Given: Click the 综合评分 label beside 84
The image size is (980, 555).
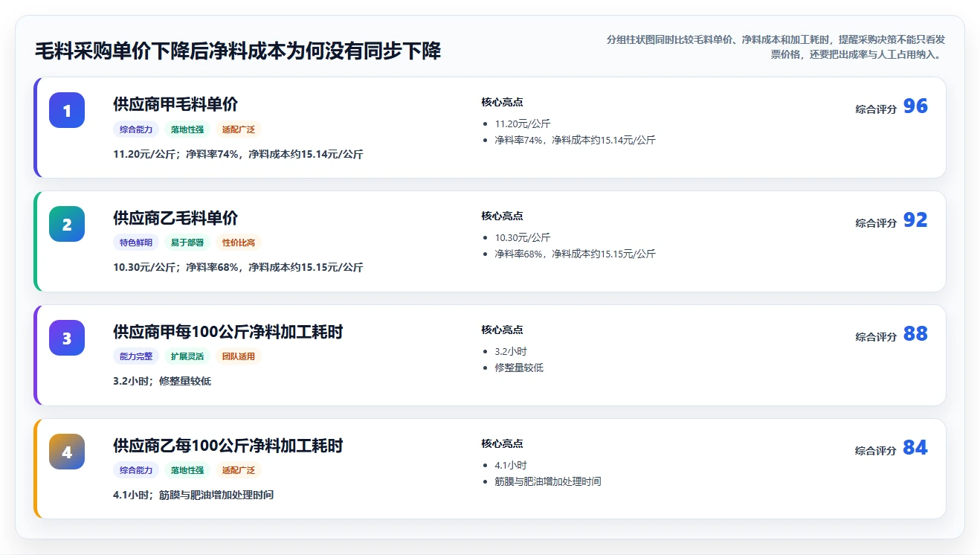Looking at the screenshot, I should 876,451.
